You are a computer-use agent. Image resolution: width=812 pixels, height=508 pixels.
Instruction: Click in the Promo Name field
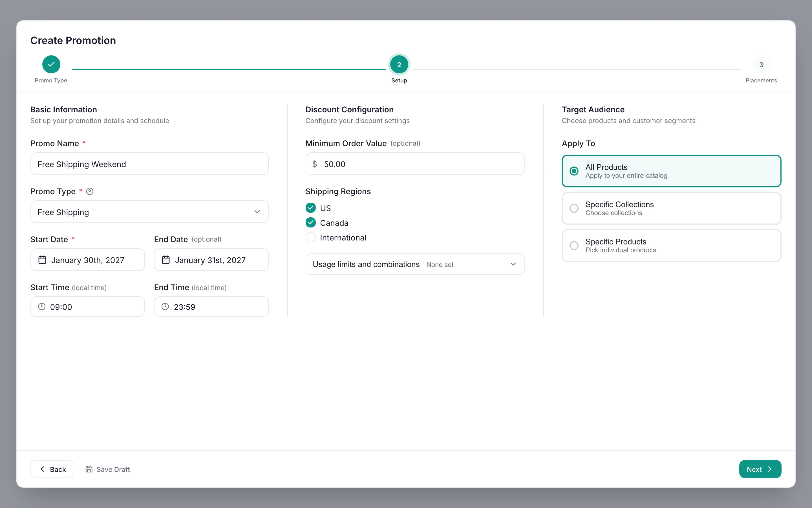click(x=150, y=164)
